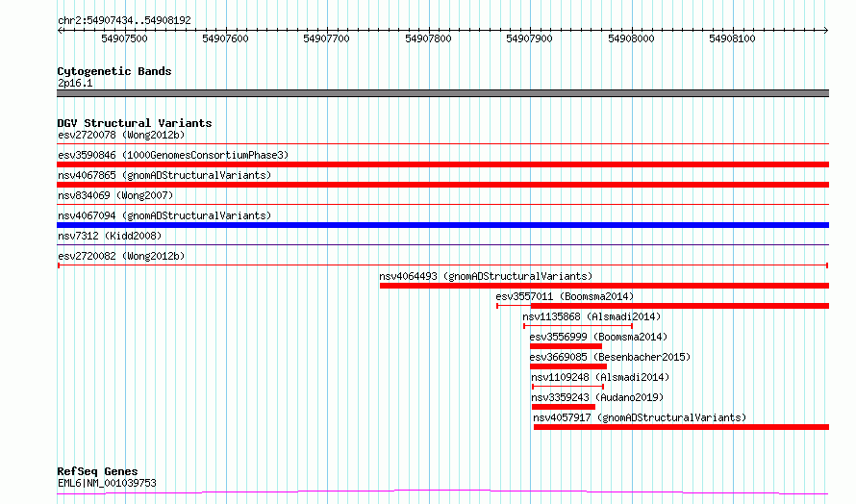The image size is (856, 504).
Task: Open nsv1135868 (Alsmadi2014) label
Action: tap(592, 316)
